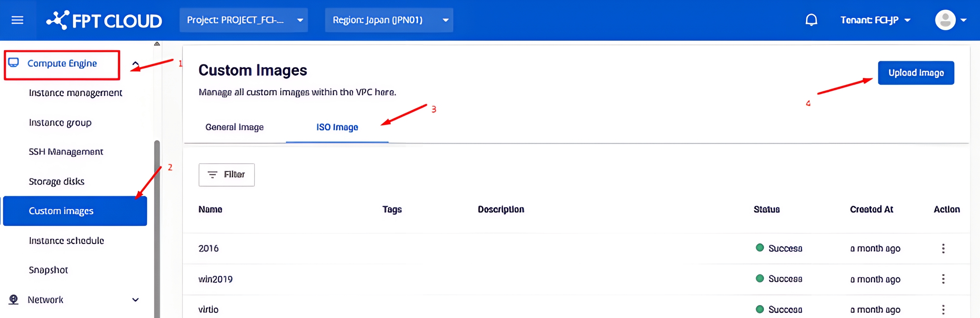Open the hamburger navigation menu
The width and height of the screenshot is (980, 318).
click(x=17, y=20)
